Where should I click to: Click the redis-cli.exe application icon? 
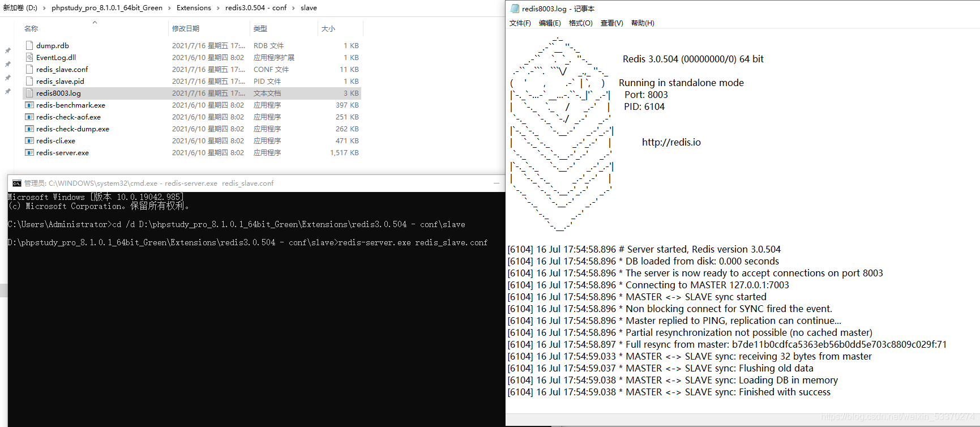pos(29,140)
